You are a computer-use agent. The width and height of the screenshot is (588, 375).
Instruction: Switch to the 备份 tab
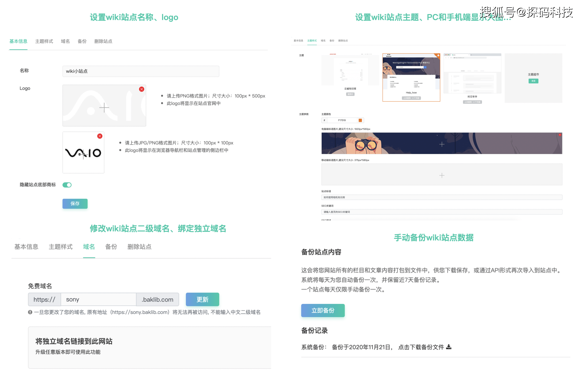pos(111,247)
